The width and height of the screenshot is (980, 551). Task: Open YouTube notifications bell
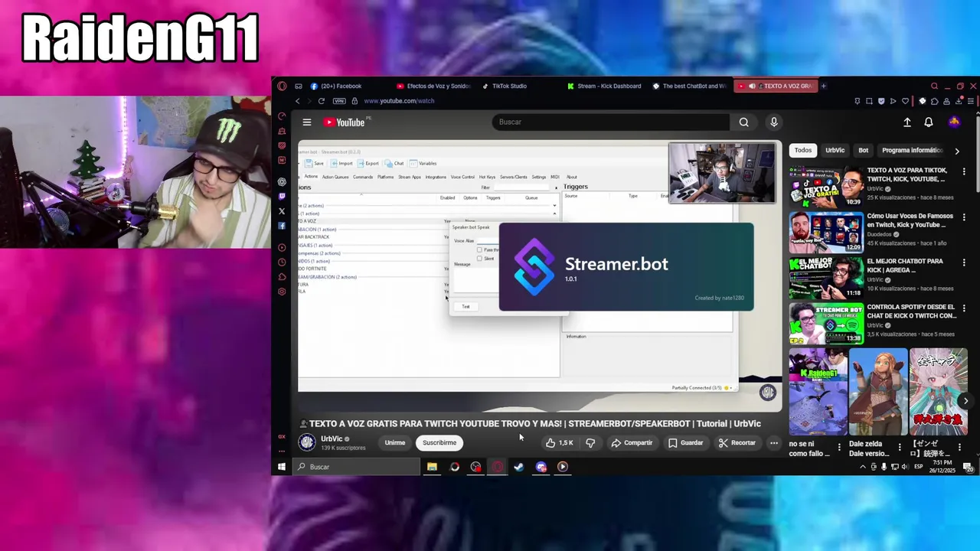click(x=929, y=122)
